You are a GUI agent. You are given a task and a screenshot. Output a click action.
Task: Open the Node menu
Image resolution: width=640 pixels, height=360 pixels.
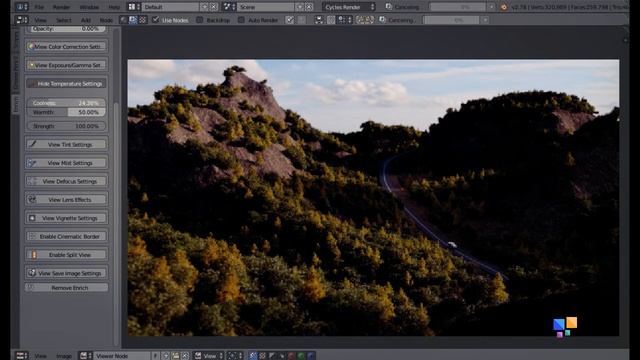coord(106,20)
